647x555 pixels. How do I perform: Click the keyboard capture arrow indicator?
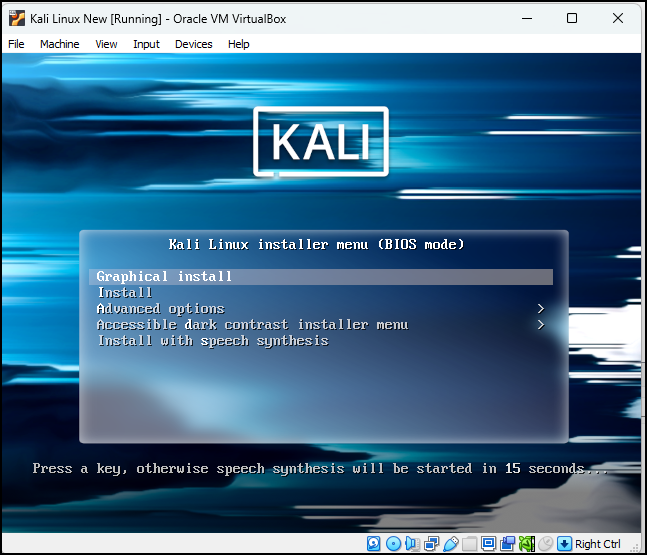click(x=564, y=543)
